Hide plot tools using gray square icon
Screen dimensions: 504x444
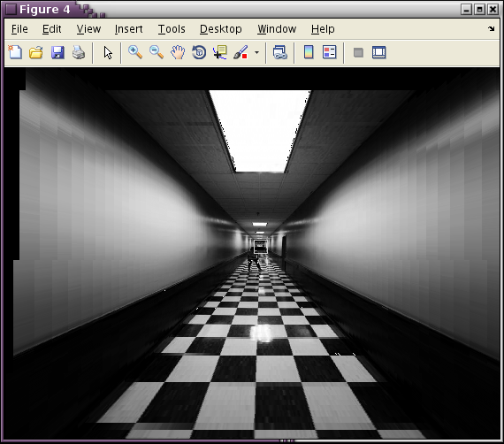tap(358, 52)
